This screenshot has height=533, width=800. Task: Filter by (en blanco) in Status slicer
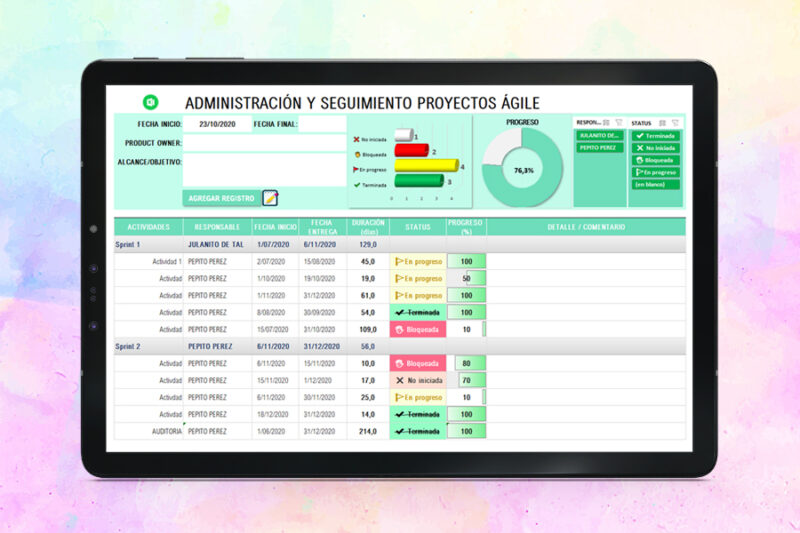tap(656, 185)
